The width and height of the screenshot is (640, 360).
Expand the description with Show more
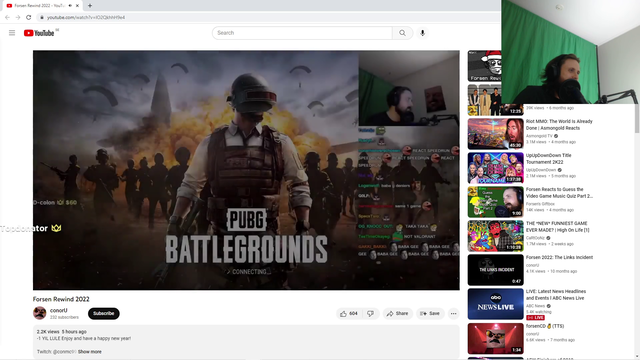click(x=90, y=351)
